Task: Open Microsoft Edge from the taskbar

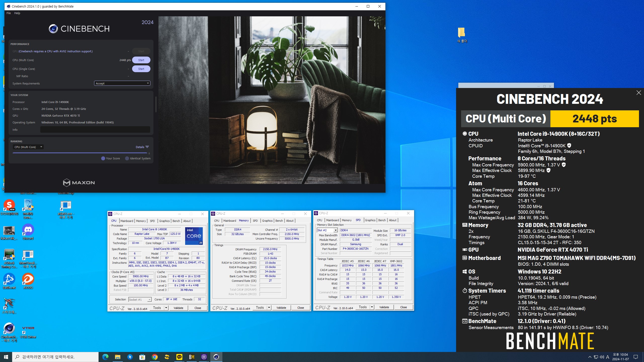Action: pos(105,357)
